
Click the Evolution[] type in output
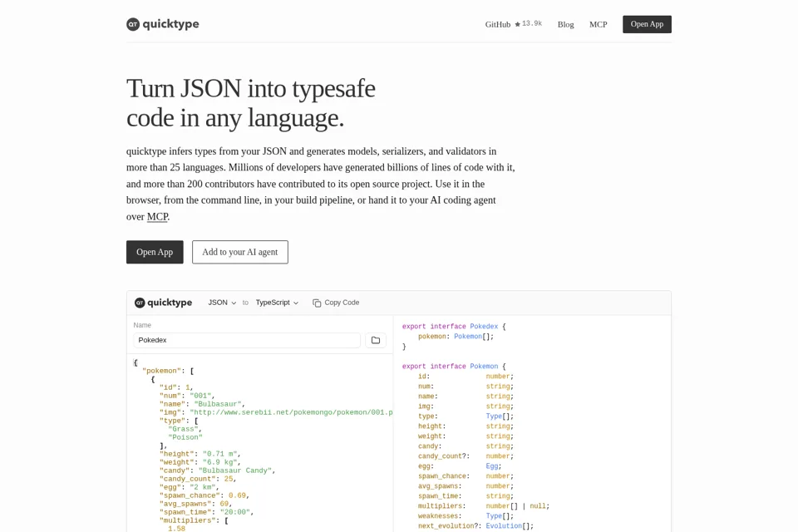click(x=508, y=526)
